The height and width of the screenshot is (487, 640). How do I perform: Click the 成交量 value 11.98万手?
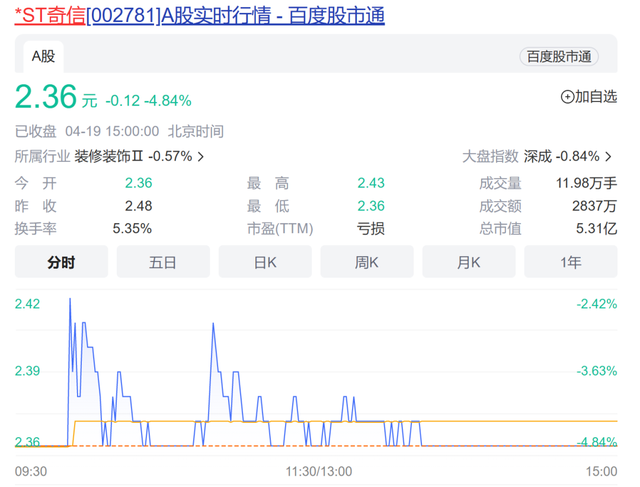pos(587,183)
